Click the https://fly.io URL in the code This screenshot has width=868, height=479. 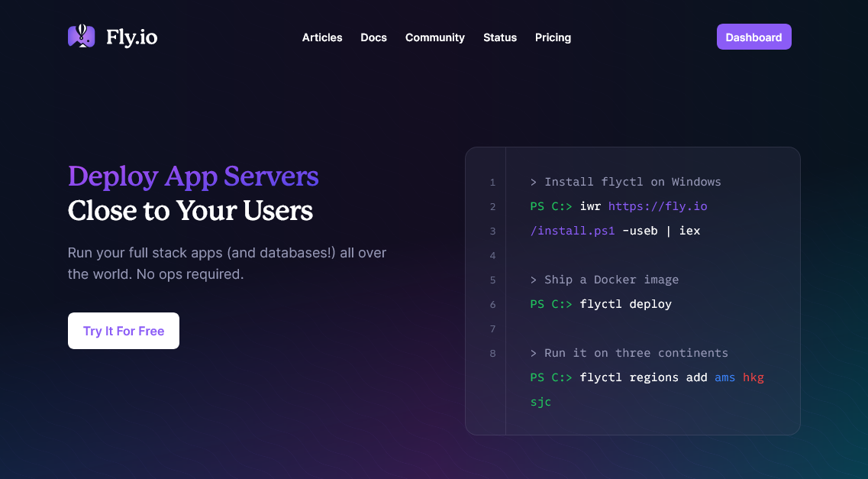[657, 206]
